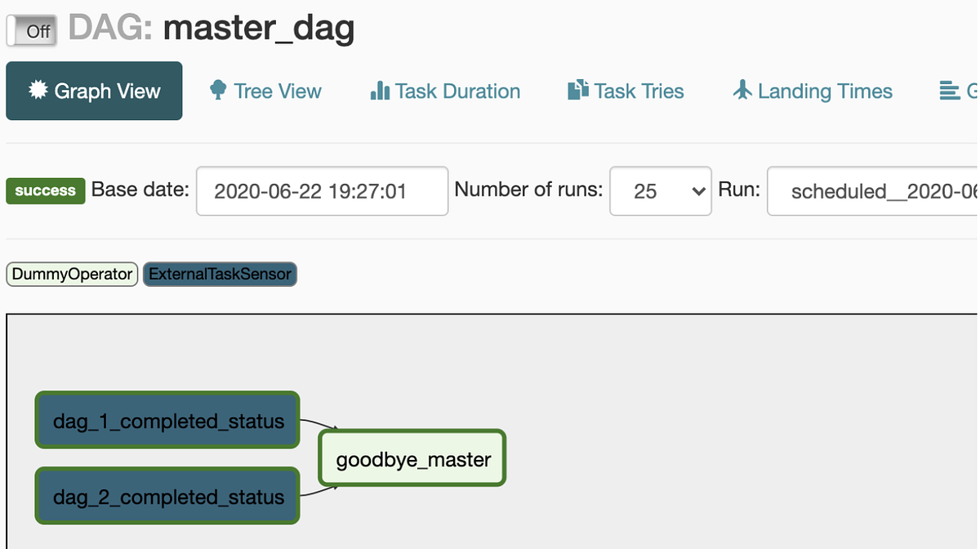The width and height of the screenshot is (980, 549).
Task: Select the Landing Times airplane icon
Action: [744, 91]
